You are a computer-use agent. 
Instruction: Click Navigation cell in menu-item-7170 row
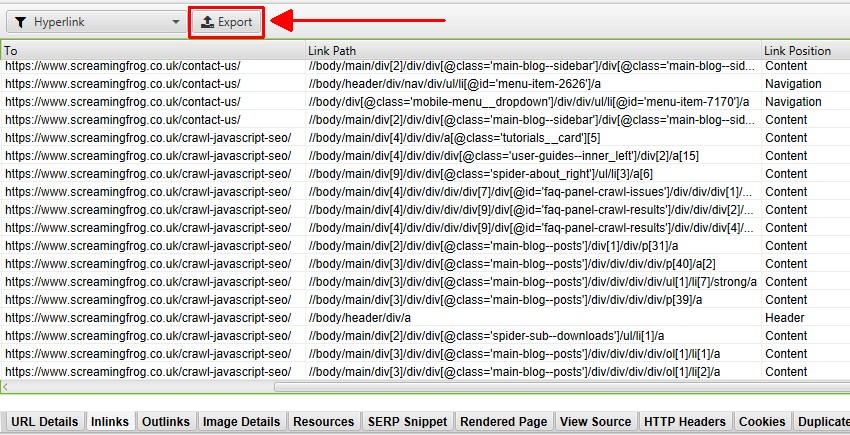point(793,102)
